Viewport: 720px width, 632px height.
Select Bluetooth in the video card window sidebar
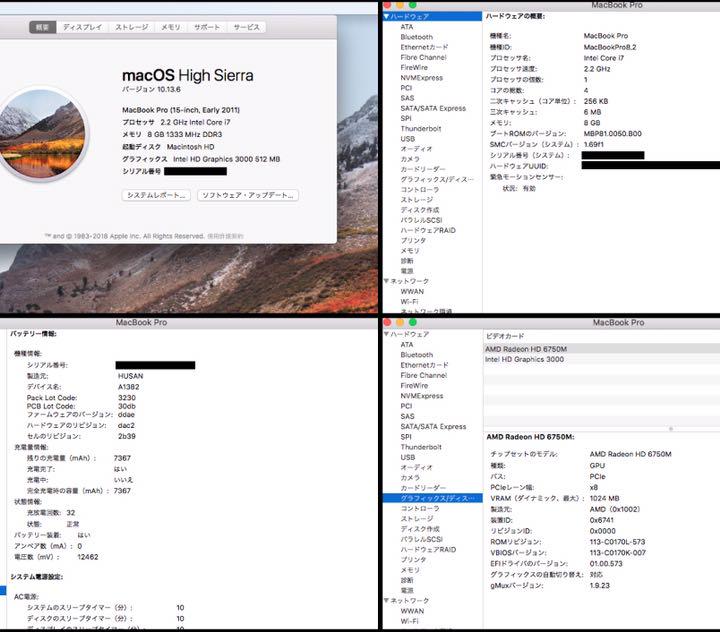(416, 355)
